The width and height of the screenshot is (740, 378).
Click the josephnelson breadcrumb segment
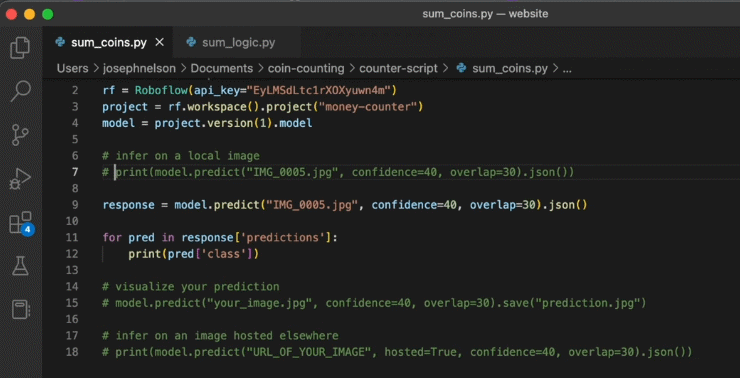[139, 68]
